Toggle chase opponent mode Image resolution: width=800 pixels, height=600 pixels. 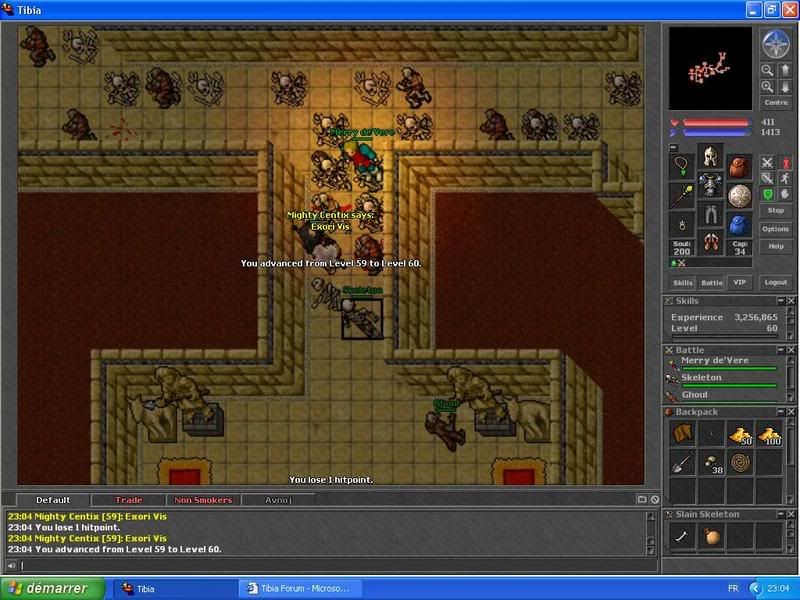tap(785, 178)
